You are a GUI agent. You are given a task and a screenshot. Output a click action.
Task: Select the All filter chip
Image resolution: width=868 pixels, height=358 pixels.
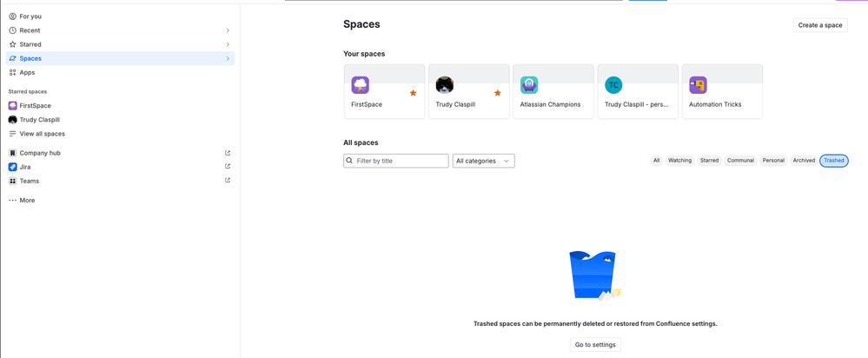coord(656,161)
